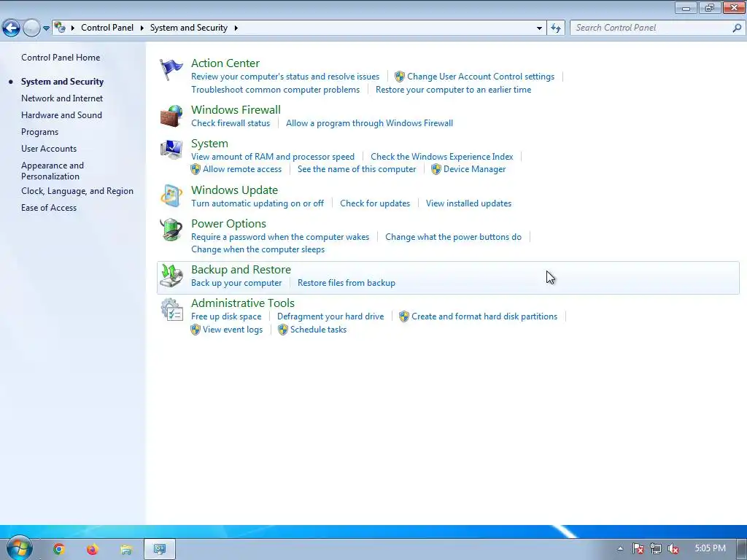Click Back up your computer

coord(236,283)
